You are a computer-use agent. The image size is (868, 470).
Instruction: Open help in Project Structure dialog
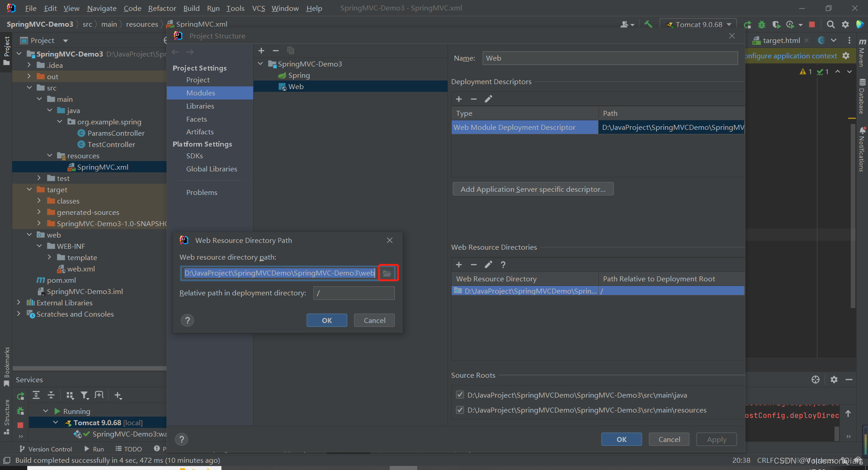[182, 439]
